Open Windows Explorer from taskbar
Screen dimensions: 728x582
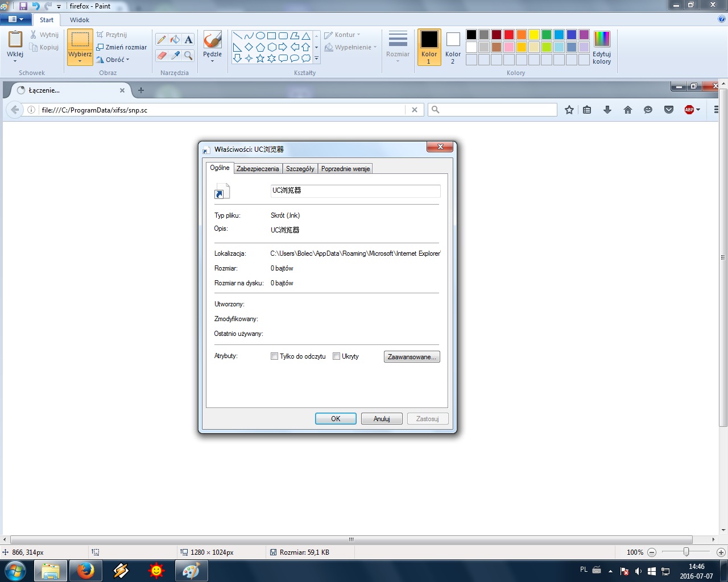[51, 571]
